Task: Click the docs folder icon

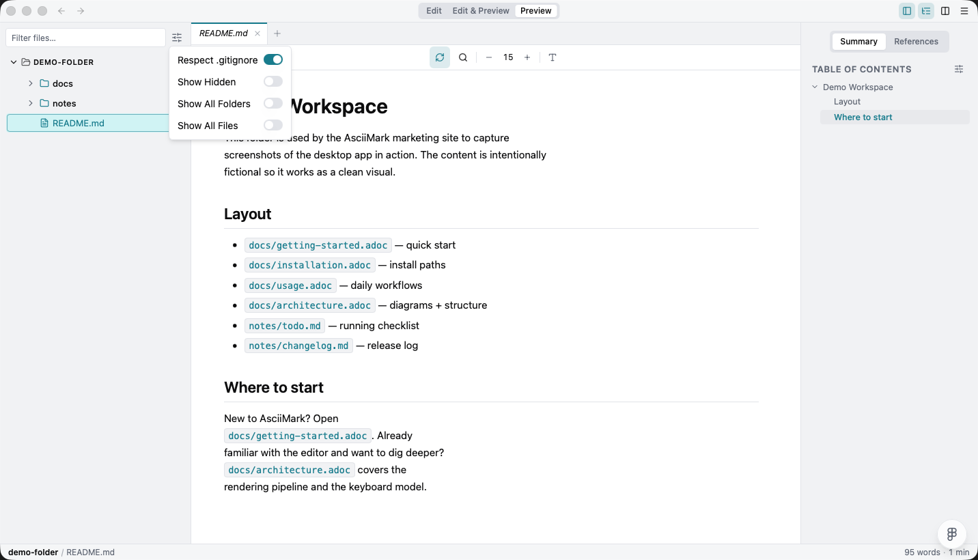Action: 44,83
